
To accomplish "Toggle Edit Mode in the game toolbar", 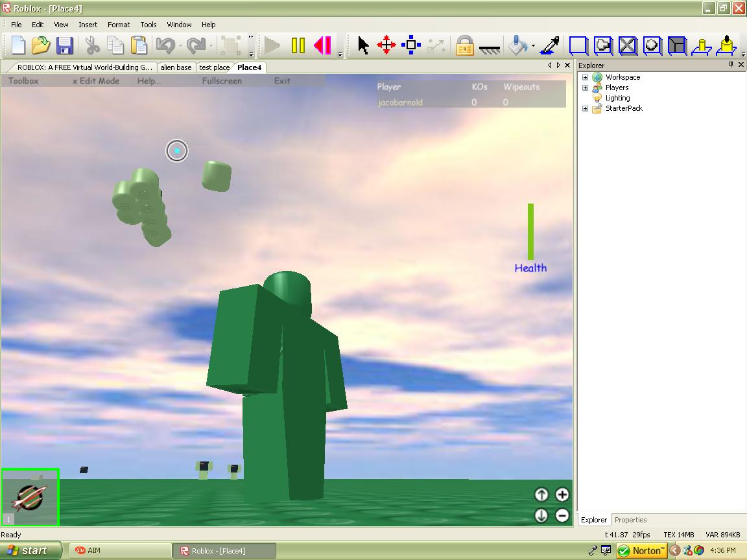I will tap(97, 80).
